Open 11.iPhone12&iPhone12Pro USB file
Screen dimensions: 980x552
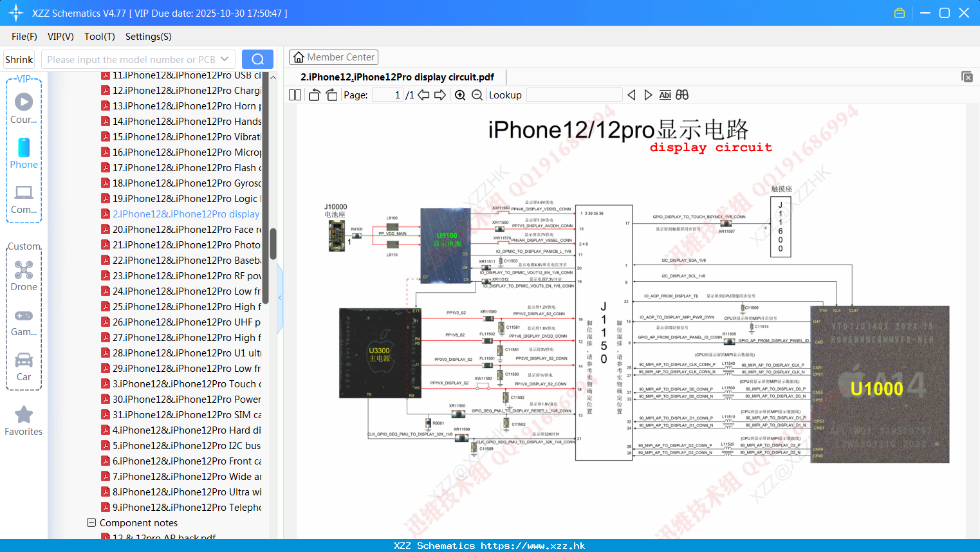click(x=181, y=75)
